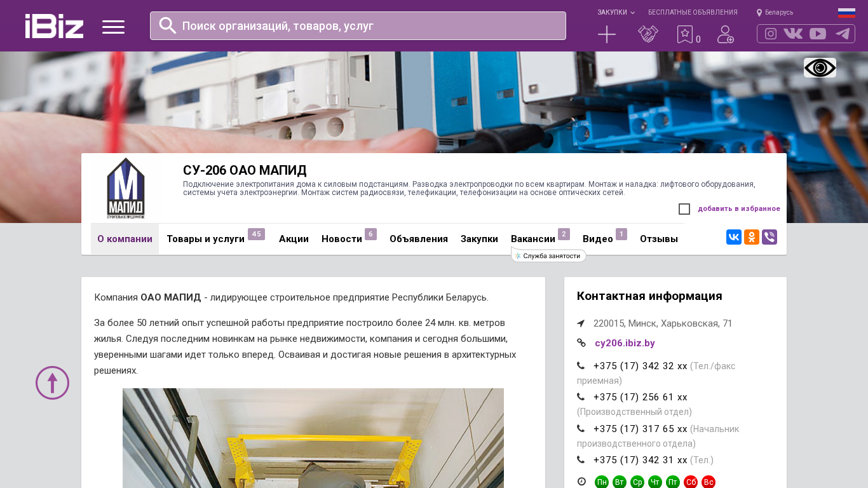Click phone number +375 (17) 342 31 xx
This screenshot has height=488, width=868.
641,460
